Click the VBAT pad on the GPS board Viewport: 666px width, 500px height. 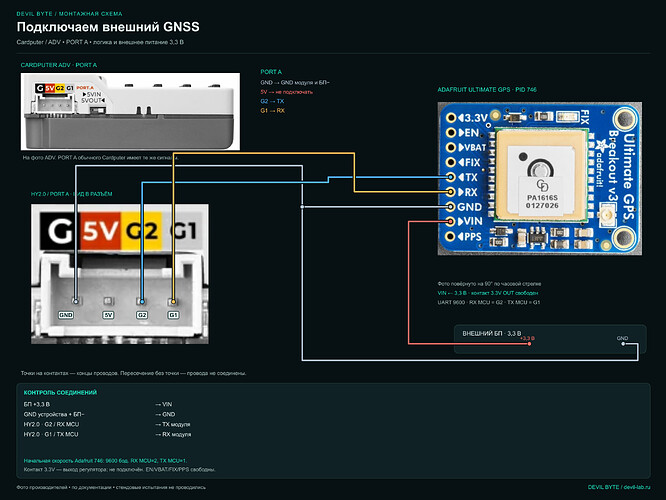pyautogui.click(x=451, y=147)
